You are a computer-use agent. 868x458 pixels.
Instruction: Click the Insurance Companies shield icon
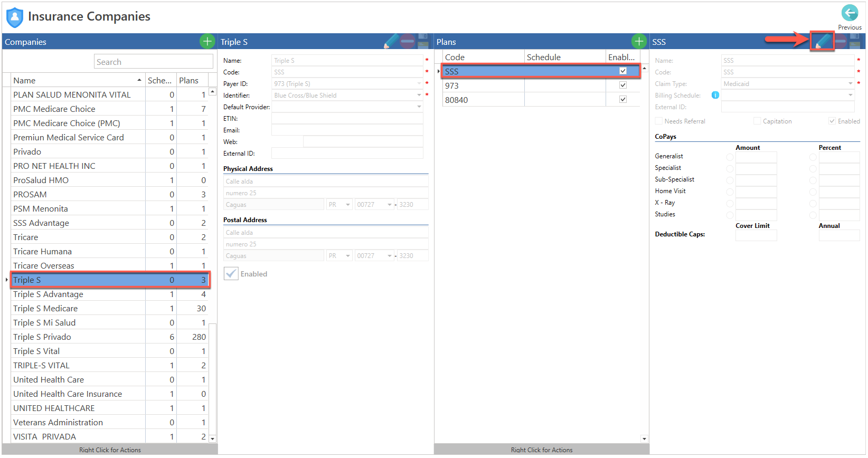coord(15,17)
